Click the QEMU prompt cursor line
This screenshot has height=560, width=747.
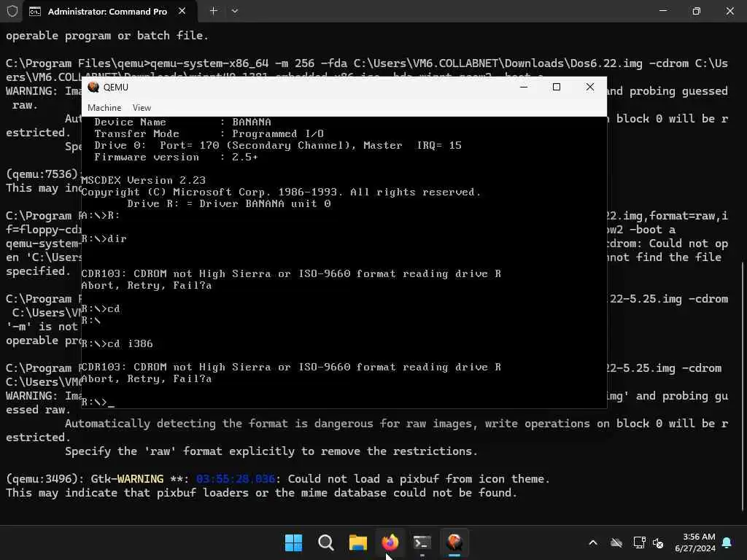tap(98, 402)
